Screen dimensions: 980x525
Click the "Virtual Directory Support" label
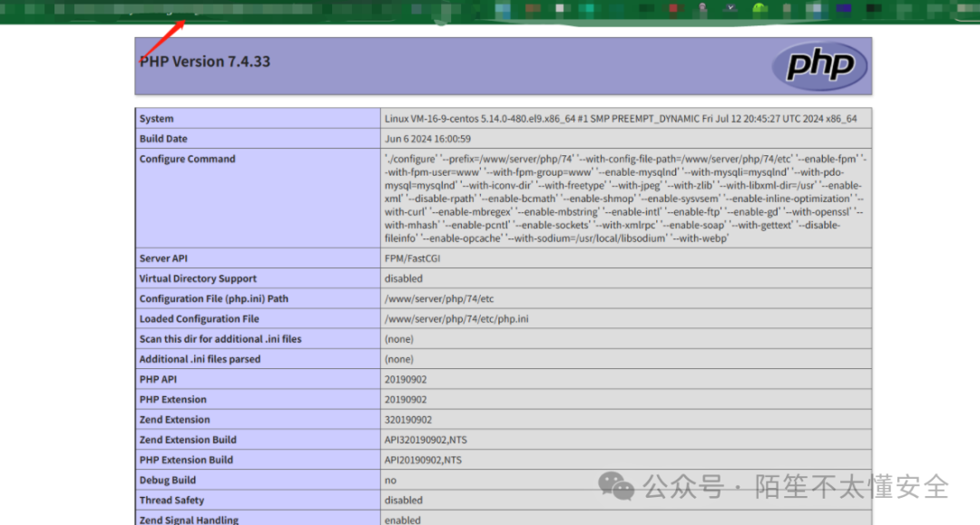click(x=198, y=278)
